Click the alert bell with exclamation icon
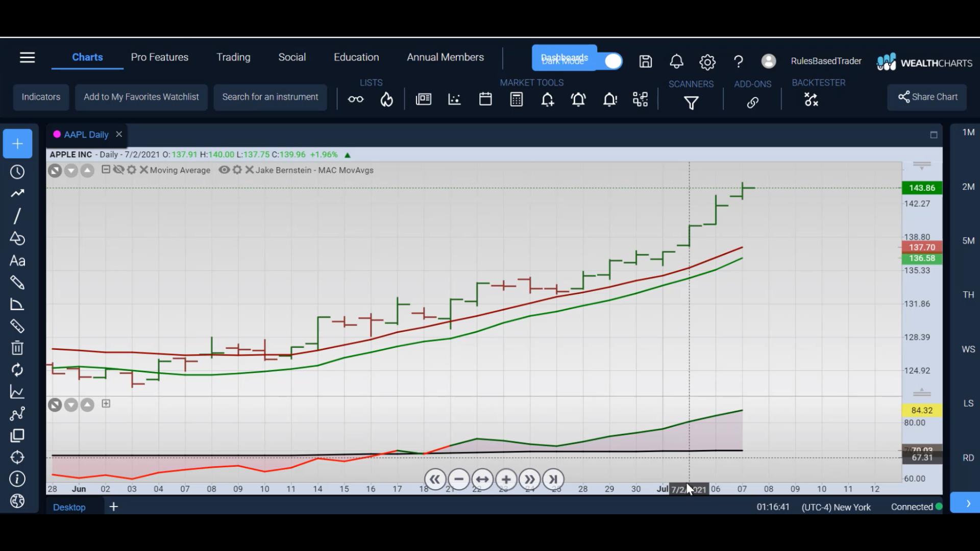This screenshot has height=551, width=980. [610, 99]
